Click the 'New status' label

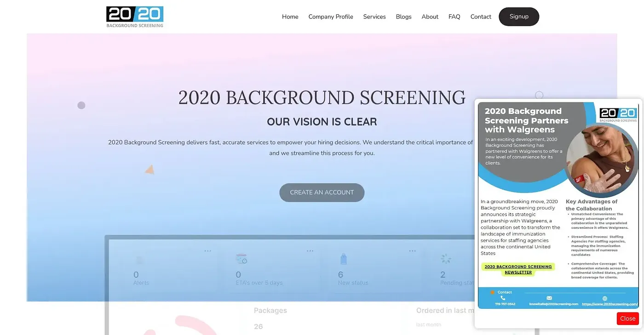pos(353,283)
